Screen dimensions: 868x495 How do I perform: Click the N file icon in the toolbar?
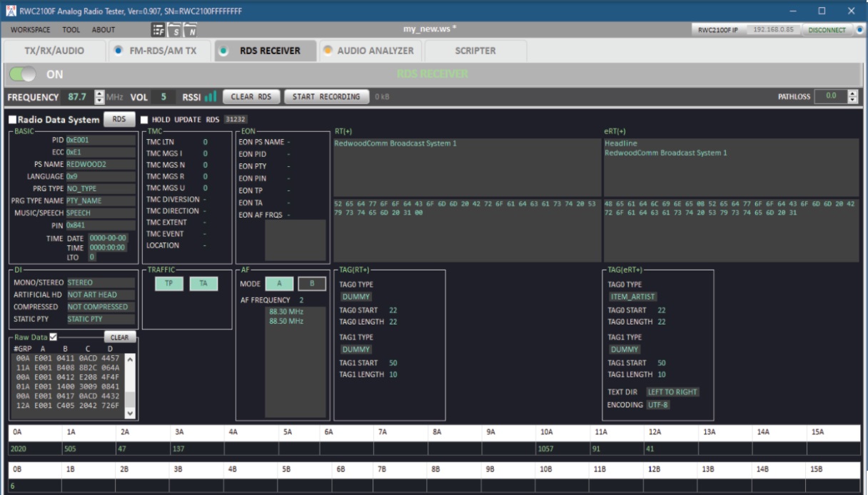click(191, 30)
